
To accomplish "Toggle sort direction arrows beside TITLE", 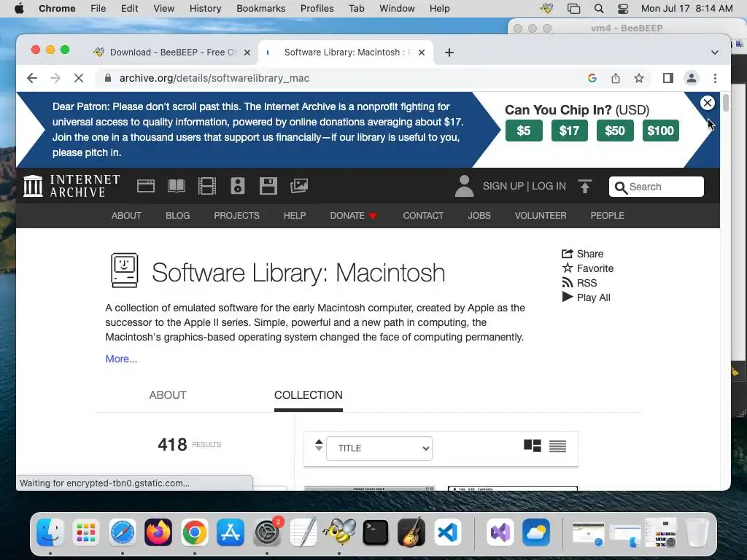I will click(319, 446).
